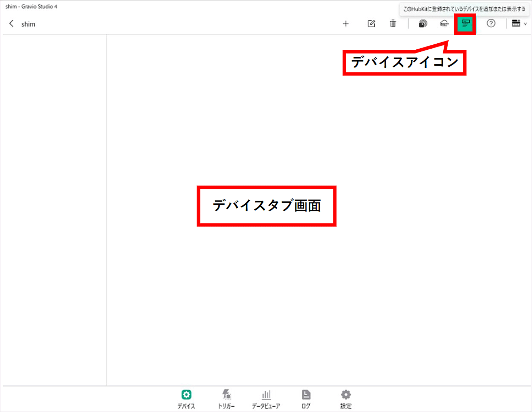Viewport: 532px width, 412px height.
Task: Open the MQTT cloud icon
Action: [x=444, y=24]
